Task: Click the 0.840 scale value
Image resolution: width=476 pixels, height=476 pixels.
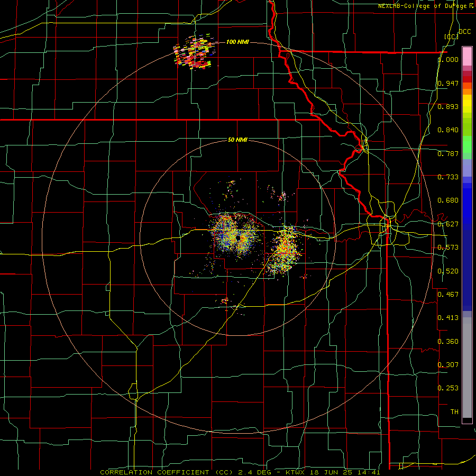Action: point(448,130)
